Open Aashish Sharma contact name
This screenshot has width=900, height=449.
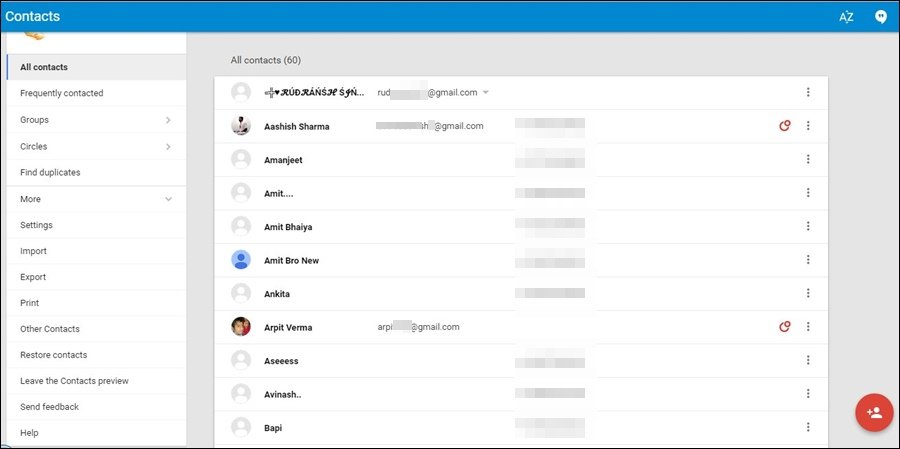pos(297,127)
